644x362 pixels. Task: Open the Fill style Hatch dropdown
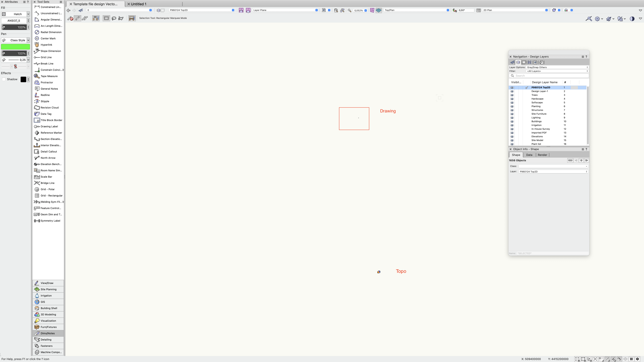point(15,14)
